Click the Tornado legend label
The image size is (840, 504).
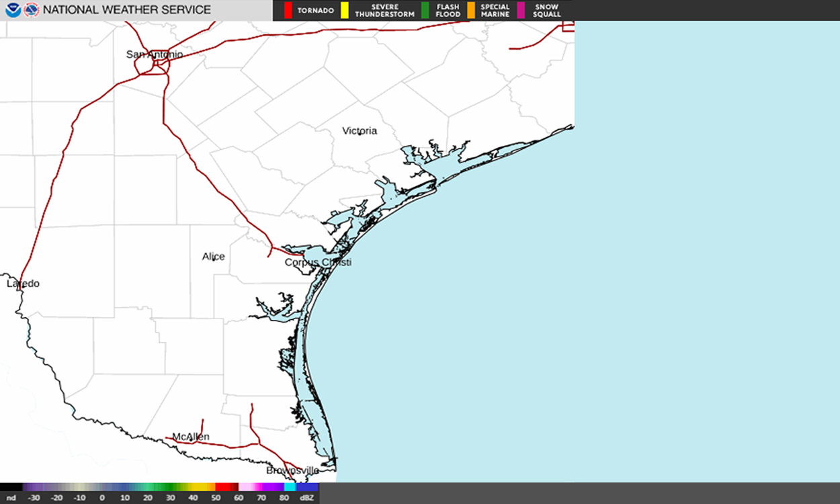click(315, 11)
